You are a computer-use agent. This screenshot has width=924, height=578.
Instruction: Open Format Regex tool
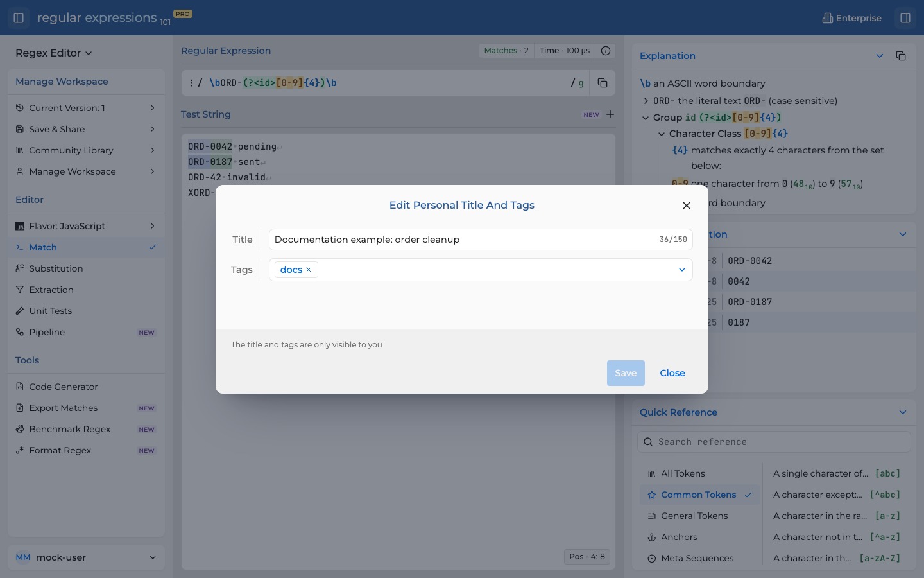(x=86, y=450)
